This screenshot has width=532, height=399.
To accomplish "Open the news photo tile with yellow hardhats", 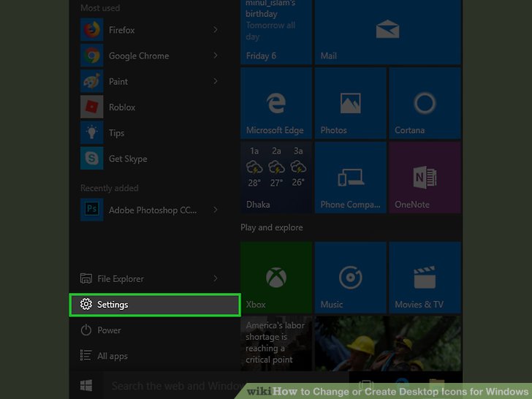I will point(388,343).
